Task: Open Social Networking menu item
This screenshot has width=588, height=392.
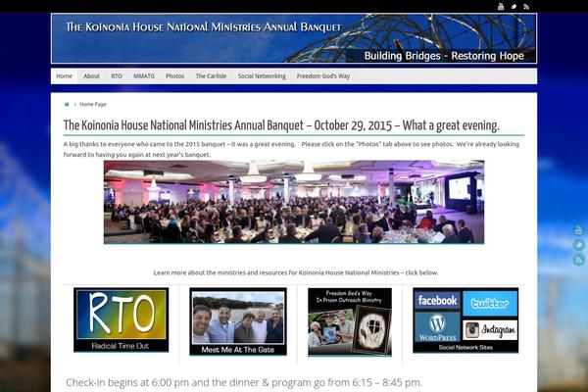Action: click(x=262, y=76)
